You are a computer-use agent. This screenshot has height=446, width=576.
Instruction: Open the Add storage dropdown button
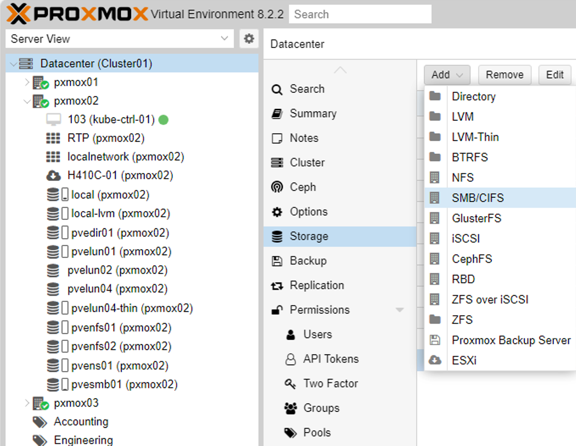click(x=447, y=75)
